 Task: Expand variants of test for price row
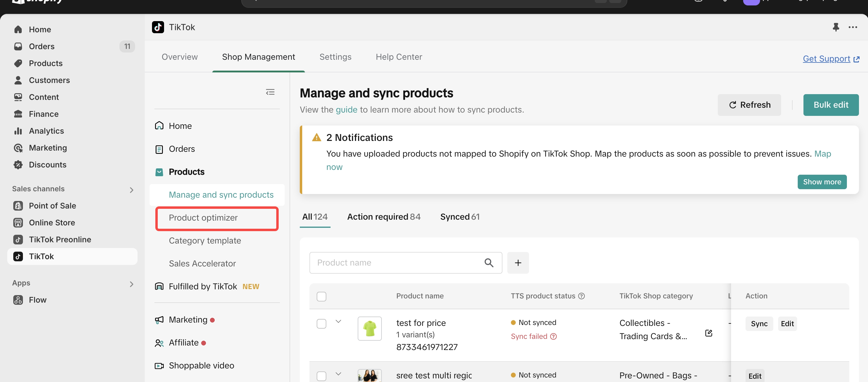pyautogui.click(x=338, y=321)
